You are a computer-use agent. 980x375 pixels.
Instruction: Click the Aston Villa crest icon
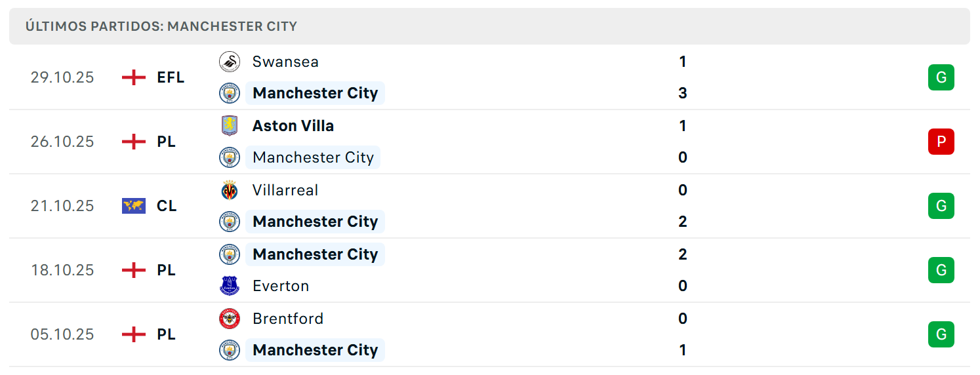(x=230, y=126)
